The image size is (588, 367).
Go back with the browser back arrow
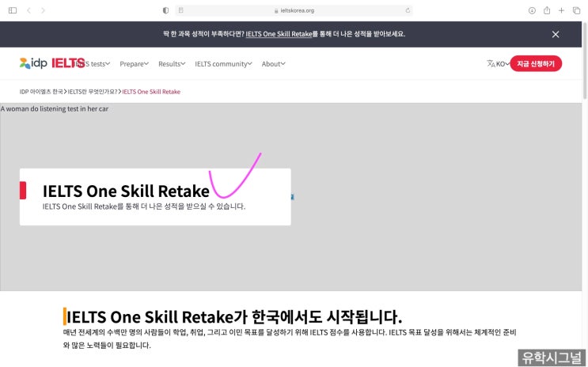28,10
